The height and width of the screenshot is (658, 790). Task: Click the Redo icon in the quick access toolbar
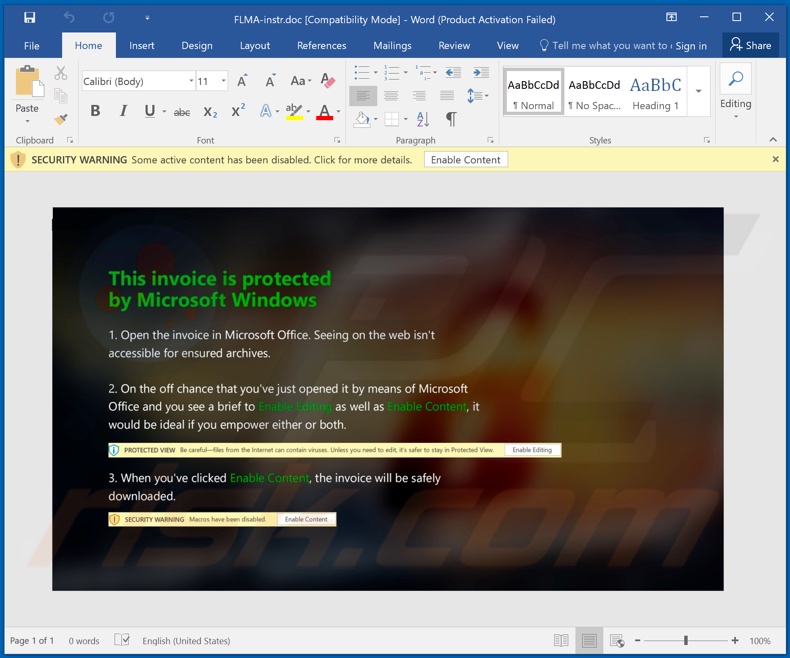(108, 18)
